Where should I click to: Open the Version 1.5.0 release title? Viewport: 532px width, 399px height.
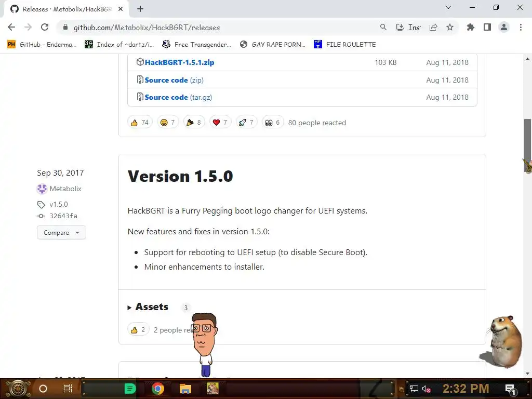point(180,177)
